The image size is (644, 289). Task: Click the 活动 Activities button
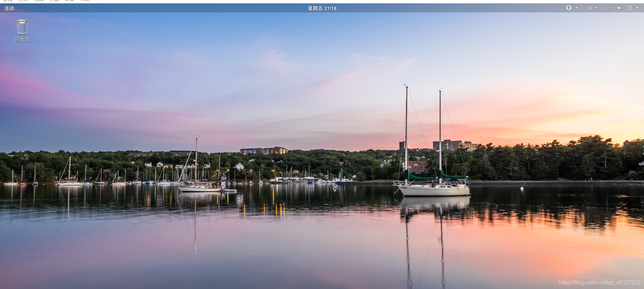pyautogui.click(x=9, y=8)
